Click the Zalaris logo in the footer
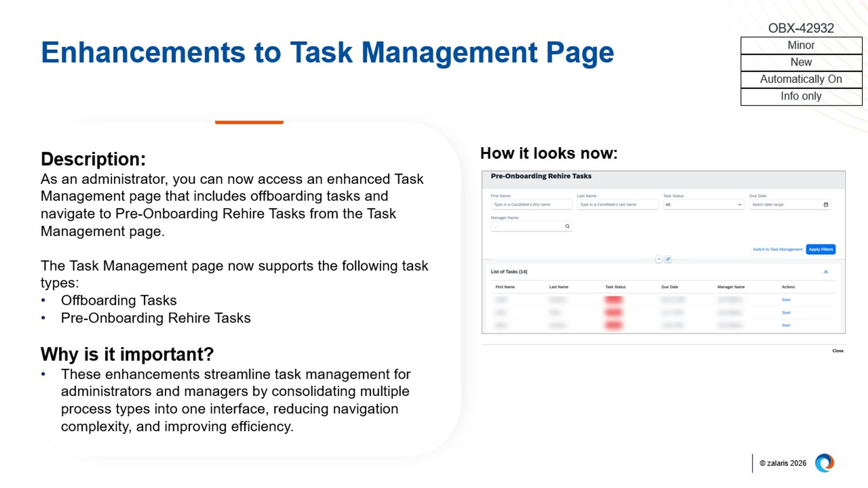 pos(824,463)
